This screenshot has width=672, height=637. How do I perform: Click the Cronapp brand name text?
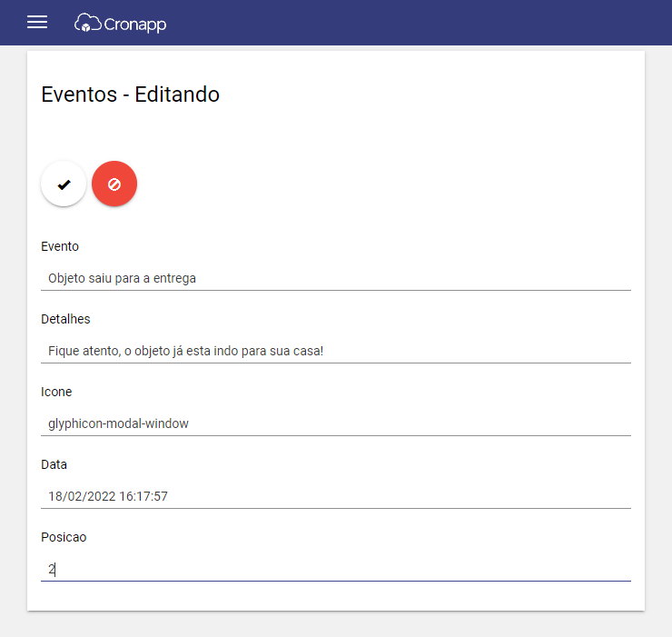(x=135, y=25)
